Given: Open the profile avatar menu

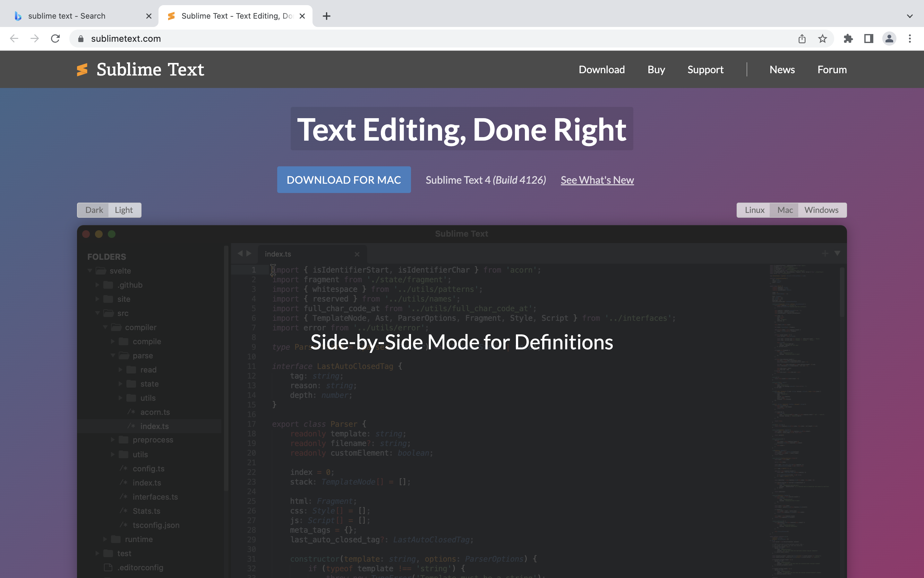Looking at the screenshot, I should (889, 39).
